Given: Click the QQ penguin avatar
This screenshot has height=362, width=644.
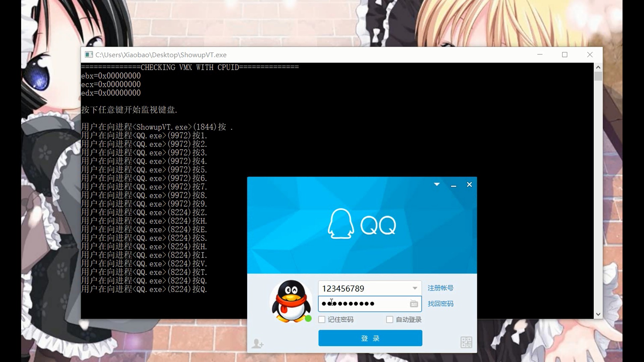Looking at the screenshot, I should (291, 301).
